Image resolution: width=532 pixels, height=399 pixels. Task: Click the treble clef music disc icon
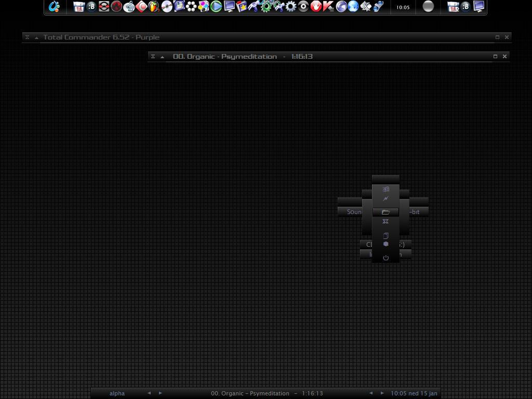coord(129,6)
